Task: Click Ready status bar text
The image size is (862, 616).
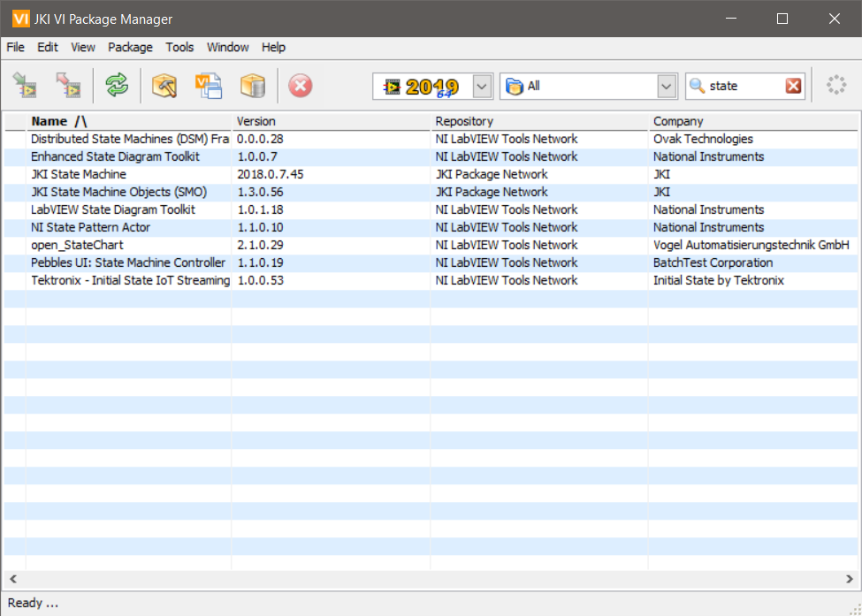Action: coord(33,603)
